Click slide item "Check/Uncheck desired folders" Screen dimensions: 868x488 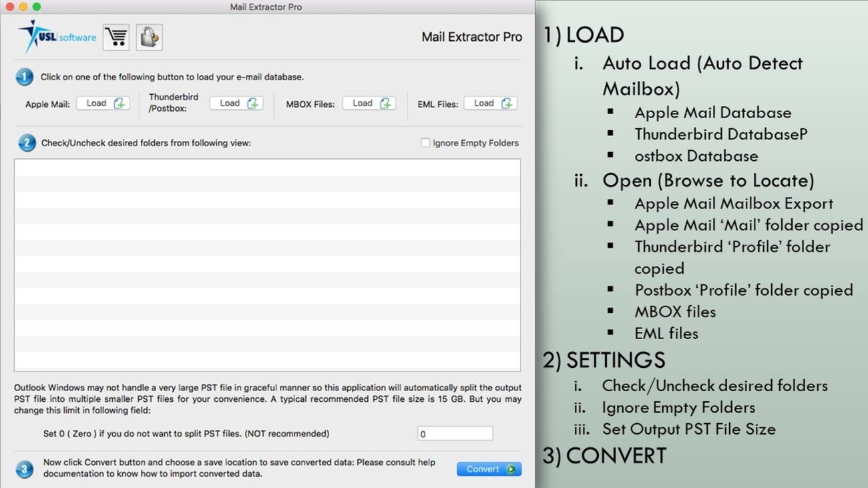(x=715, y=386)
